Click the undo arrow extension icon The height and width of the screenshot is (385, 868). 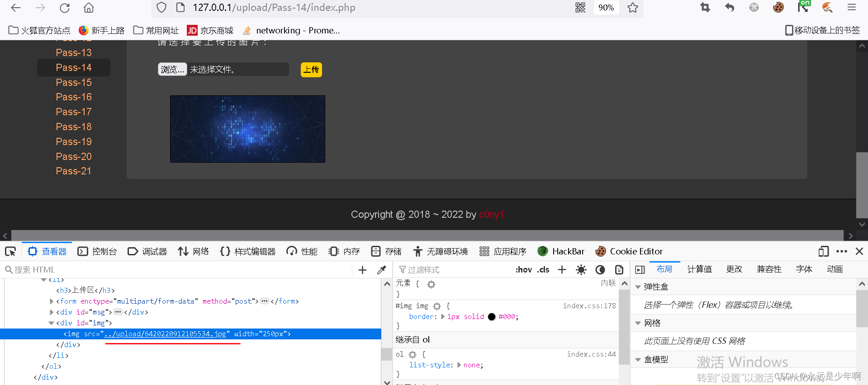tap(730, 8)
